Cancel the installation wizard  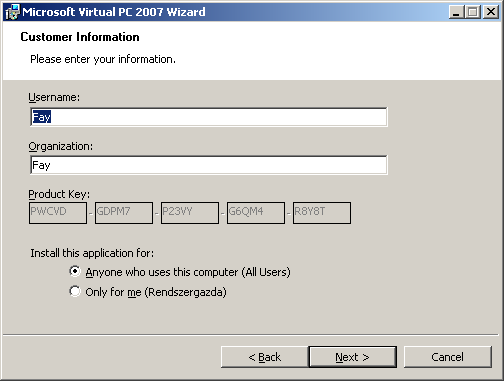pyautogui.click(x=448, y=357)
